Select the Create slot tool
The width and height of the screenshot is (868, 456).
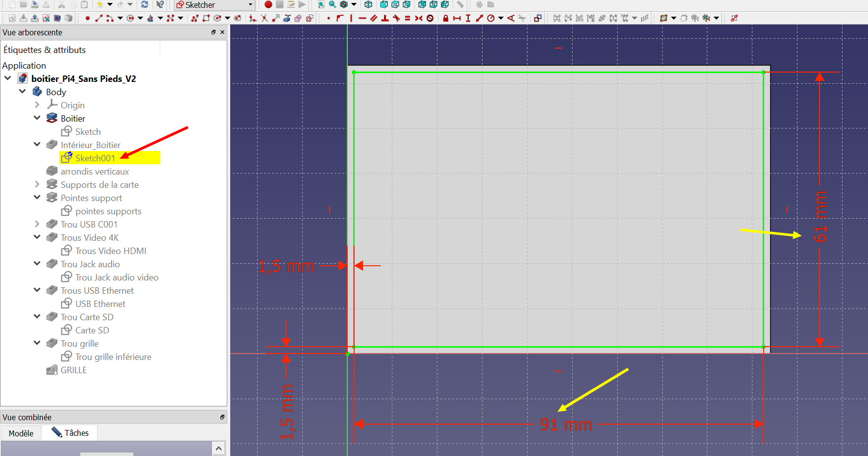pyautogui.click(x=238, y=18)
